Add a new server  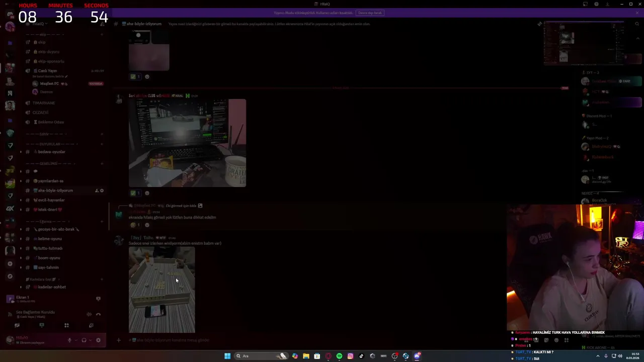click(x=10, y=263)
